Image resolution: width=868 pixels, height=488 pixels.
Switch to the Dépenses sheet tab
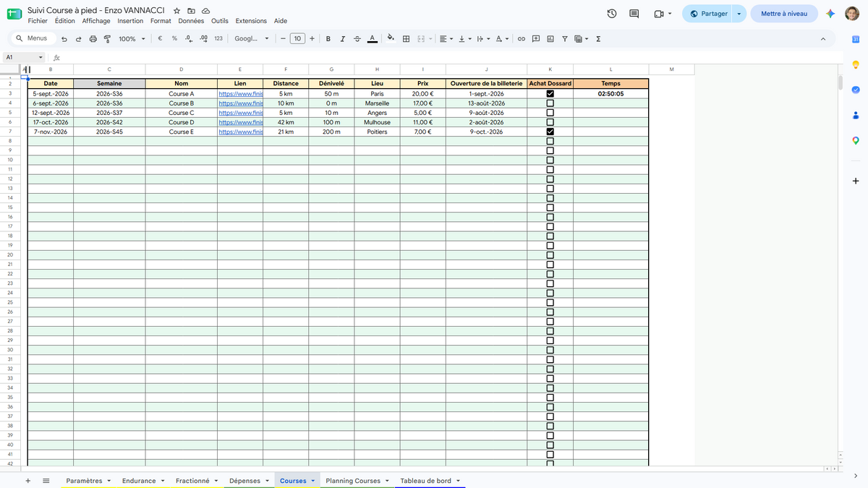[x=245, y=481]
